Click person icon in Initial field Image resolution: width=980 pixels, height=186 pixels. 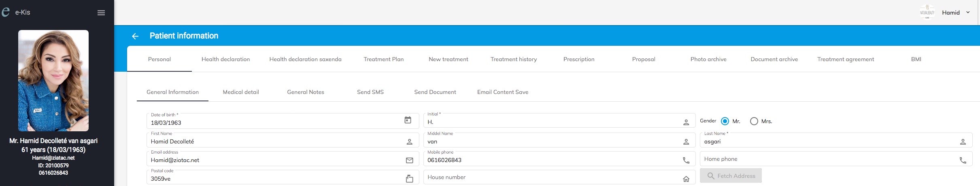pyautogui.click(x=686, y=122)
